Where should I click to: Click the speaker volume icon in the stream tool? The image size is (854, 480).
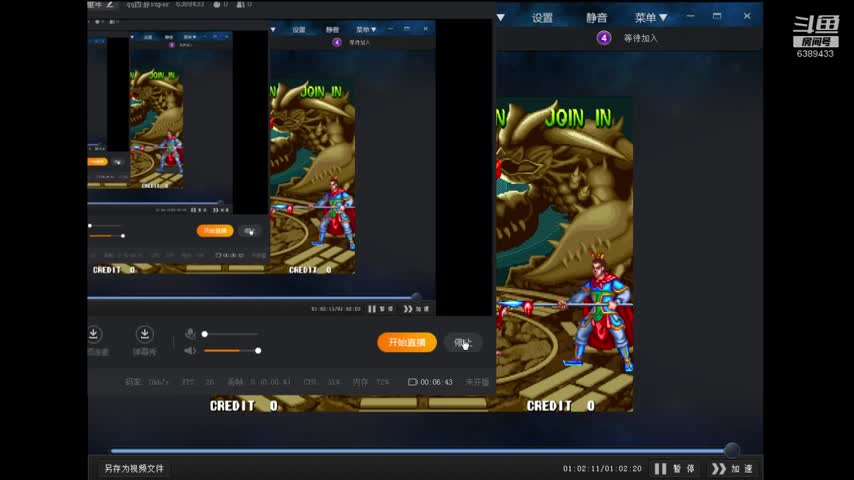pos(190,350)
